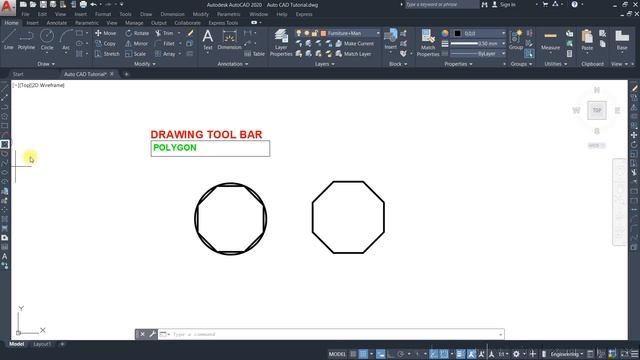
Task: Click the Undo arrow
Action: [x=93, y=4]
